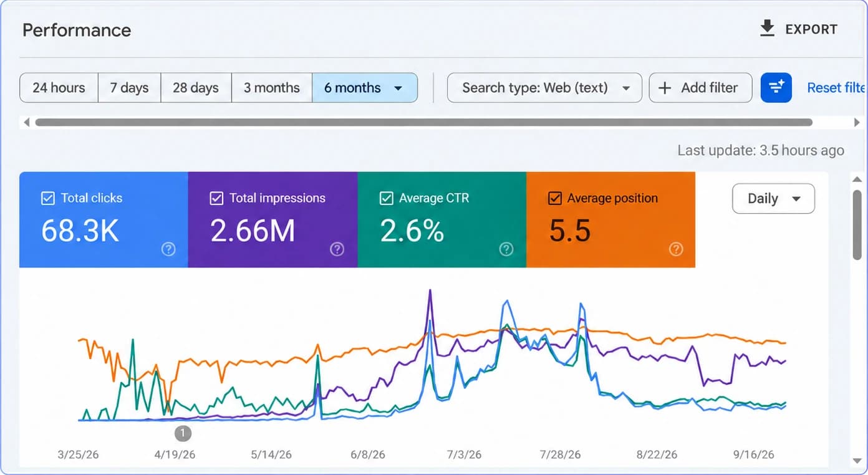This screenshot has width=868, height=475.
Task: Uncheck the Total clicks checkbox
Action: tap(47, 198)
